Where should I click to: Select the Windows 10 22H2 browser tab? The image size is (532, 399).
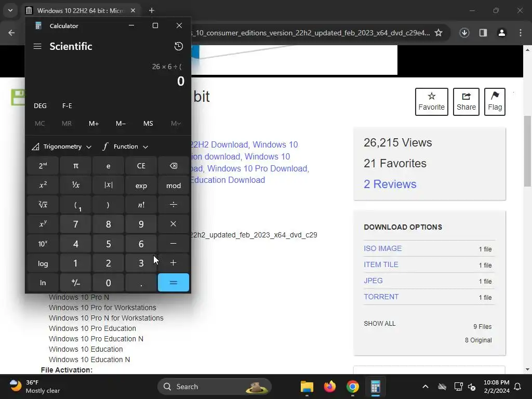(x=81, y=10)
